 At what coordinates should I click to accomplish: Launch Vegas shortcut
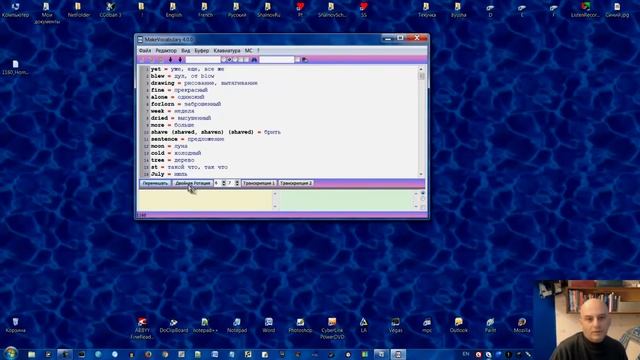(395, 325)
